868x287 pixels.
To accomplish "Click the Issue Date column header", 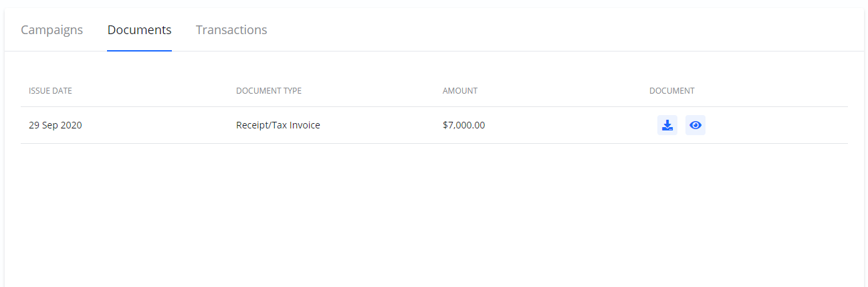I will coord(50,91).
